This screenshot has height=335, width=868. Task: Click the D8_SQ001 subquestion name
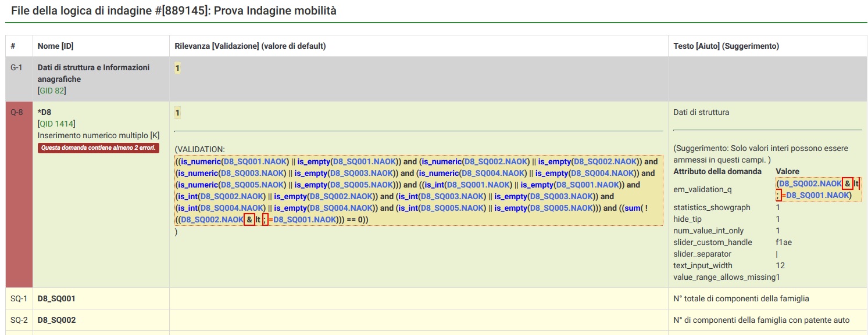click(56, 298)
